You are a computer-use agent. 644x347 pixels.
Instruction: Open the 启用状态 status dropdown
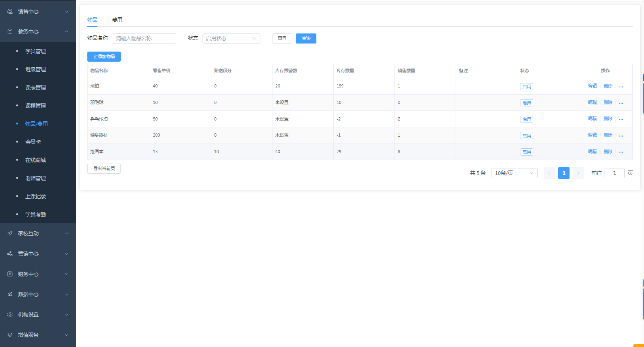[x=231, y=38]
